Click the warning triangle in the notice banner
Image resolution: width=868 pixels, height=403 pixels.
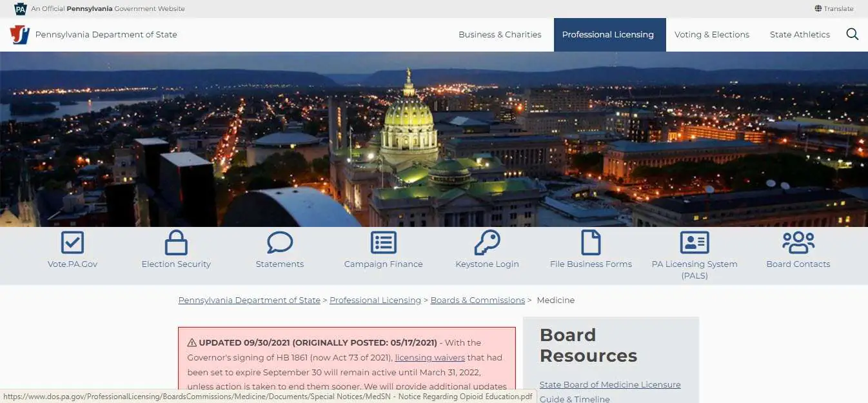pyautogui.click(x=192, y=342)
